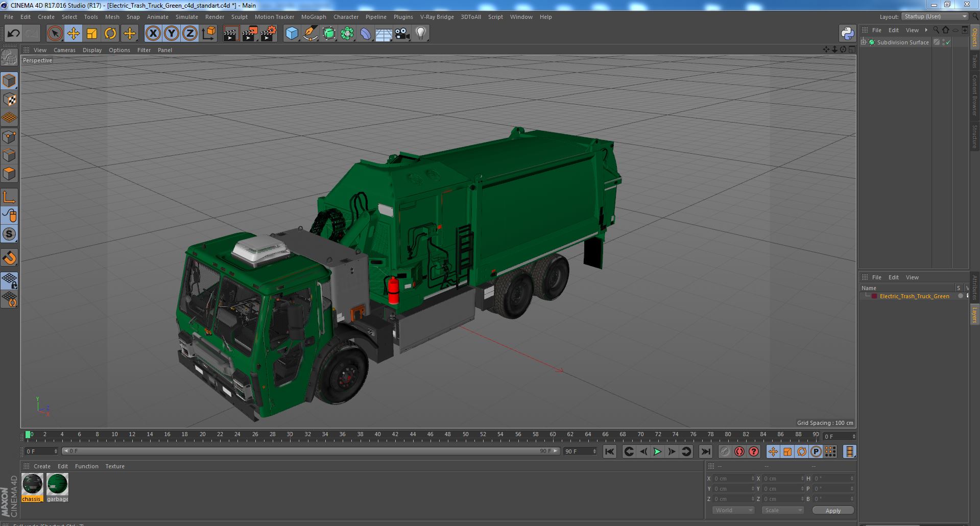This screenshot has height=526, width=980.
Task: Open the spline pen tool
Action: [310, 34]
